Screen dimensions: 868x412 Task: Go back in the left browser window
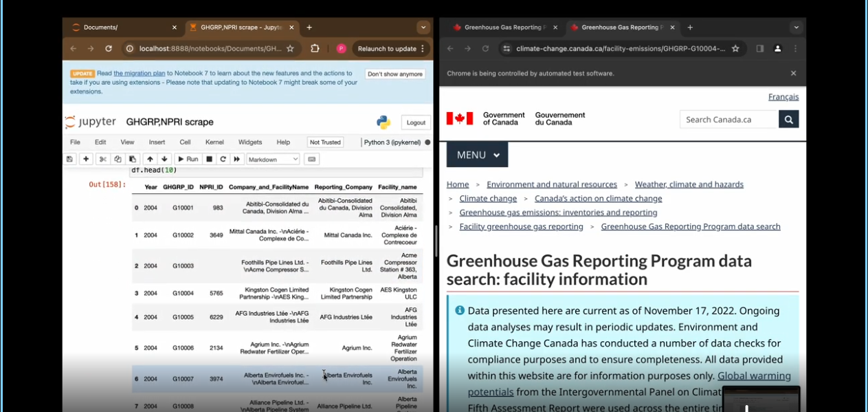(73, 49)
